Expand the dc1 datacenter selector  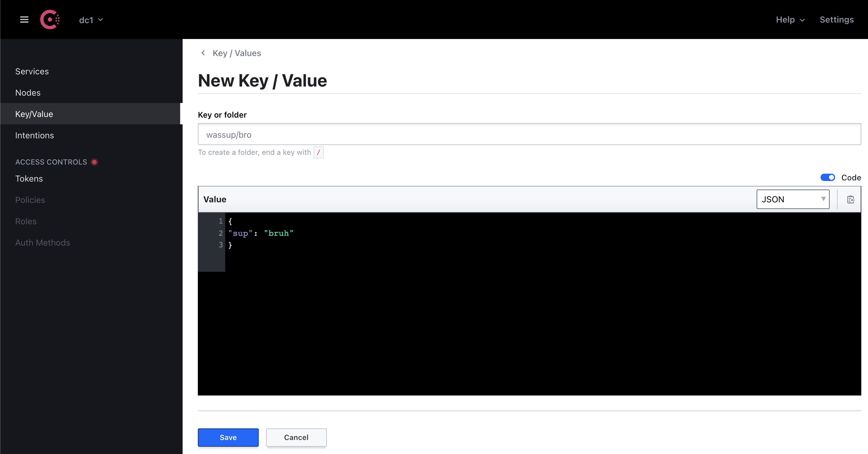pos(91,20)
